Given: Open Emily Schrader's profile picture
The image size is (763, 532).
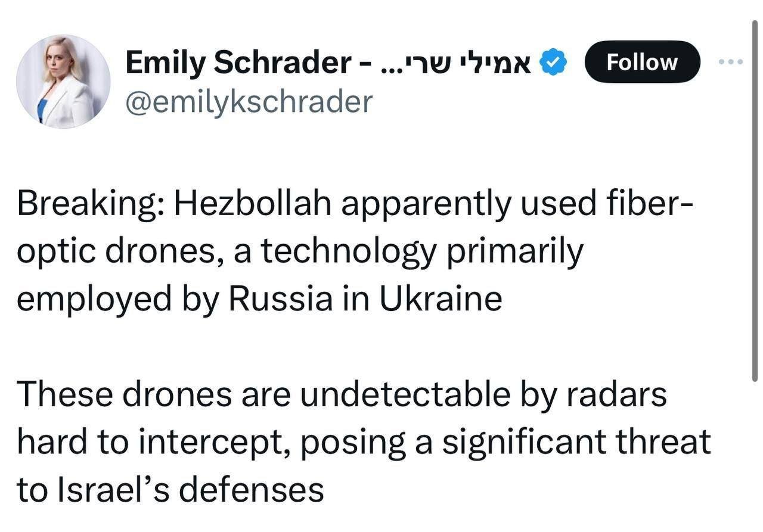Looking at the screenshot, I should (63, 82).
